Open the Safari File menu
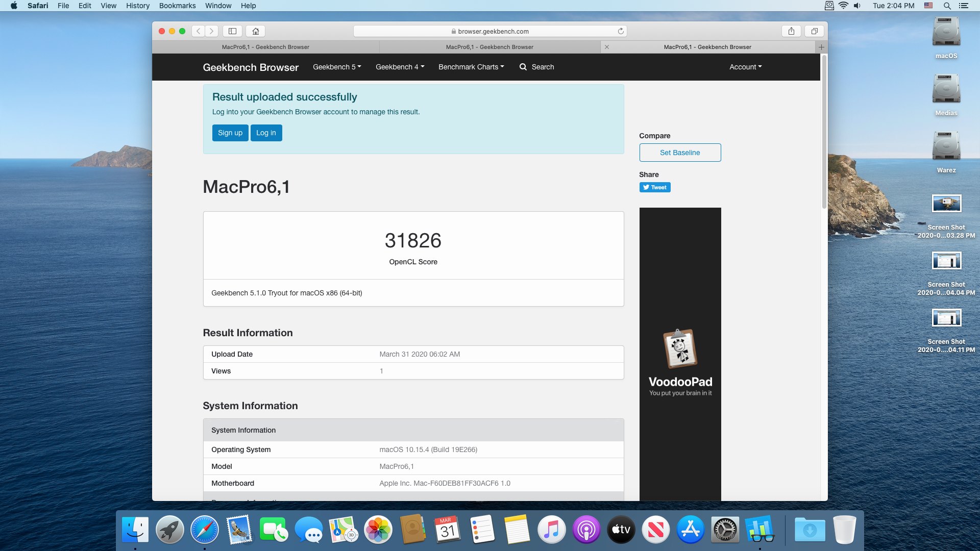Viewport: 980px width, 551px height. point(63,6)
